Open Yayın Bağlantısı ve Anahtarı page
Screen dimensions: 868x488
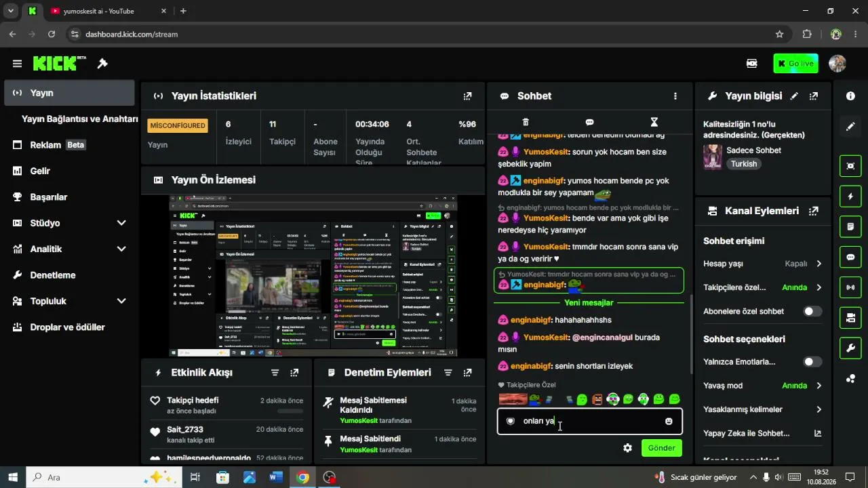(79, 119)
